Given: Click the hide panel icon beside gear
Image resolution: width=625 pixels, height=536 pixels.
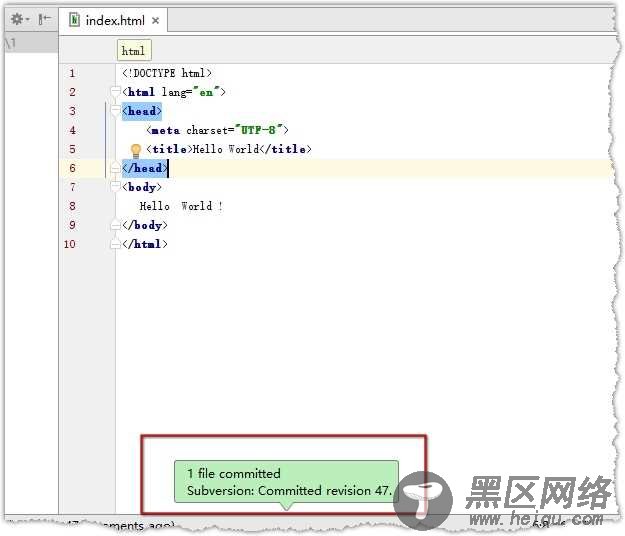Looking at the screenshot, I should [44, 19].
